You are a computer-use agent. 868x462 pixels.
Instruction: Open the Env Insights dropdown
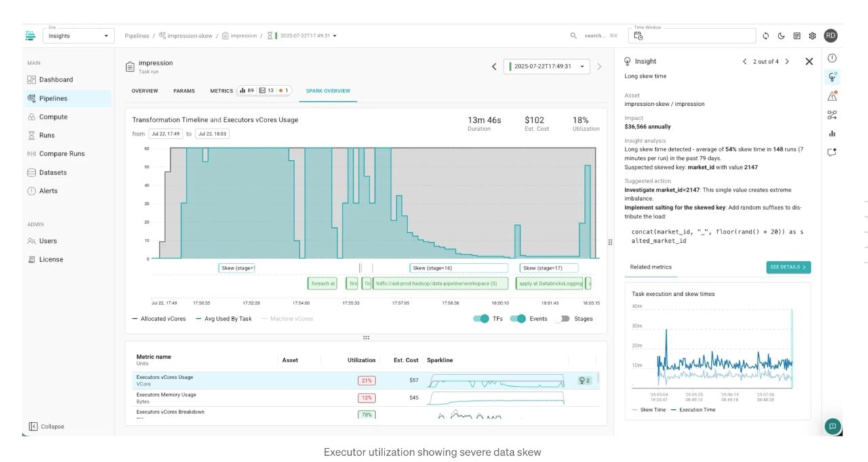[79, 36]
